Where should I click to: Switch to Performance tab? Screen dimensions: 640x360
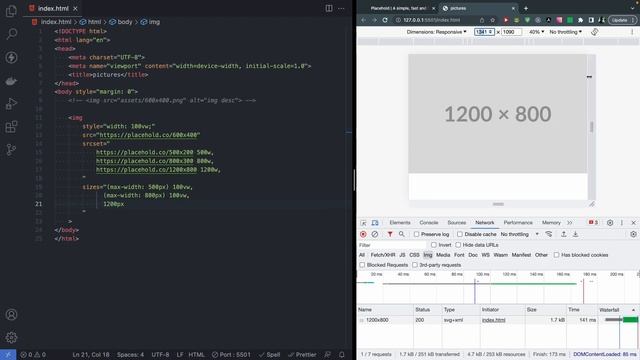pos(518,223)
